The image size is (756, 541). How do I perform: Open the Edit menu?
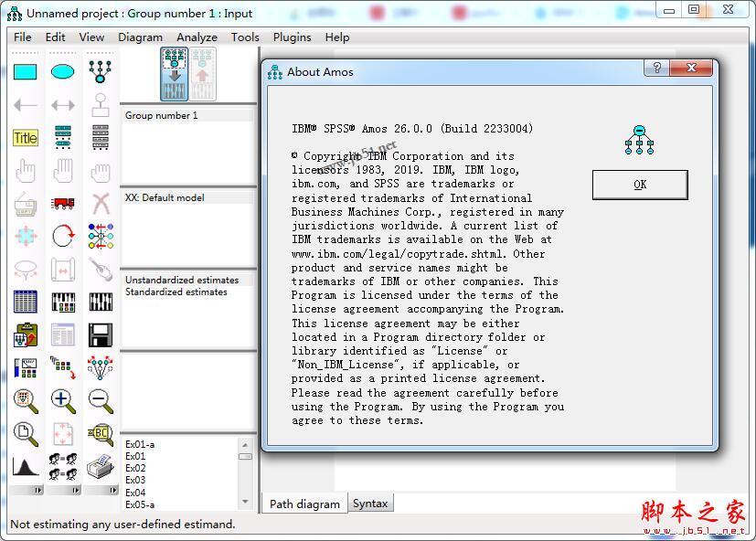click(x=55, y=37)
